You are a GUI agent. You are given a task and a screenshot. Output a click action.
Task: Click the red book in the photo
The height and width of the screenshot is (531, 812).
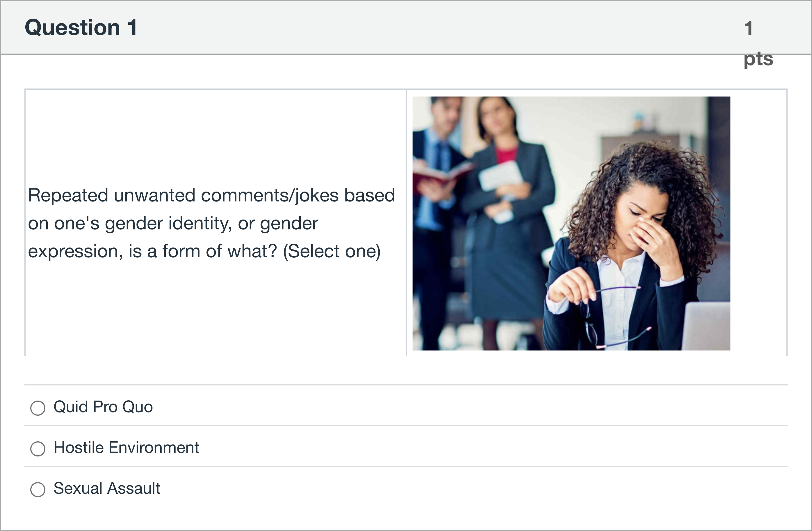click(440, 174)
